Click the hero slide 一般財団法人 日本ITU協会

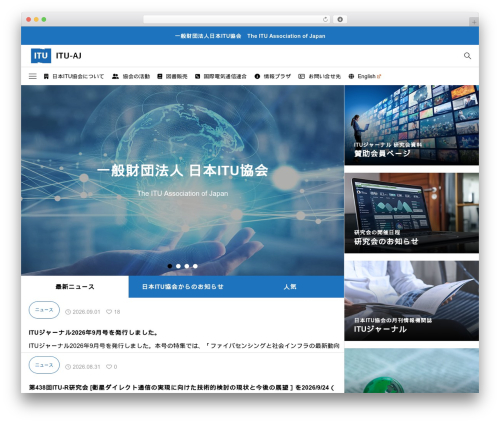[x=183, y=171]
